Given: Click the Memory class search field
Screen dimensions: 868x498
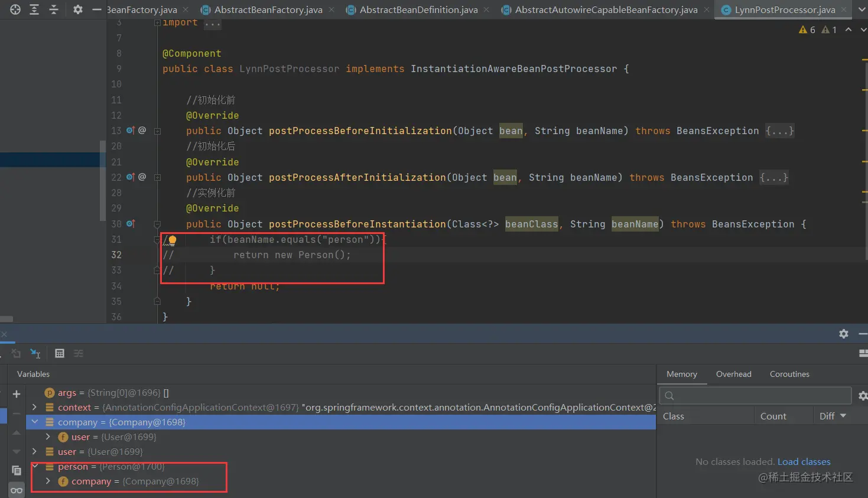Looking at the screenshot, I should coord(755,395).
